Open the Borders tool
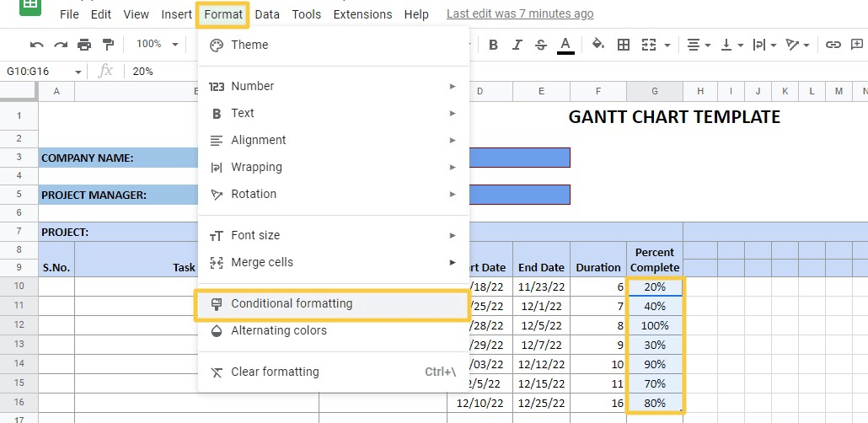The height and width of the screenshot is (423, 868). pyautogui.click(x=624, y=45)
